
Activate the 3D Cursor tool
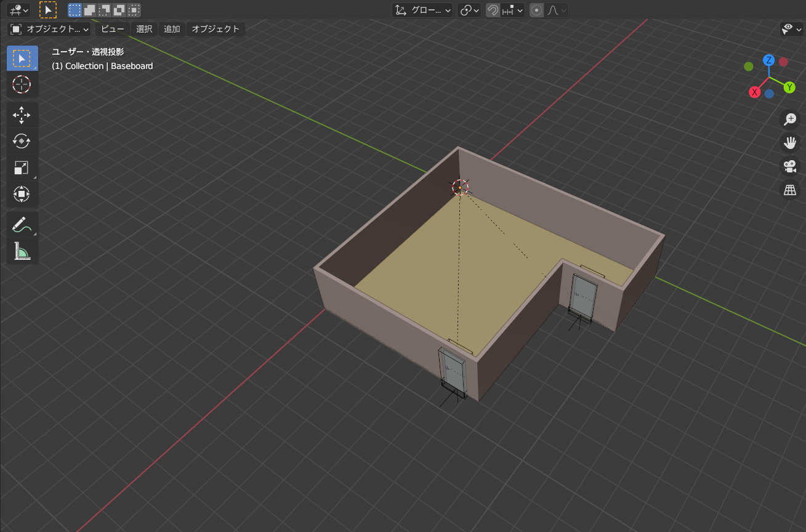click(x=22, y=84)
